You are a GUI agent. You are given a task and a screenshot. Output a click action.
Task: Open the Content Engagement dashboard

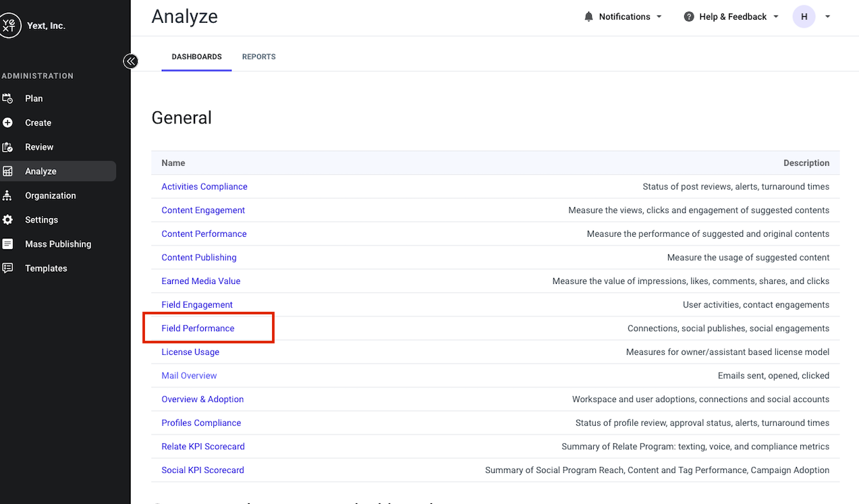[203, 211]
